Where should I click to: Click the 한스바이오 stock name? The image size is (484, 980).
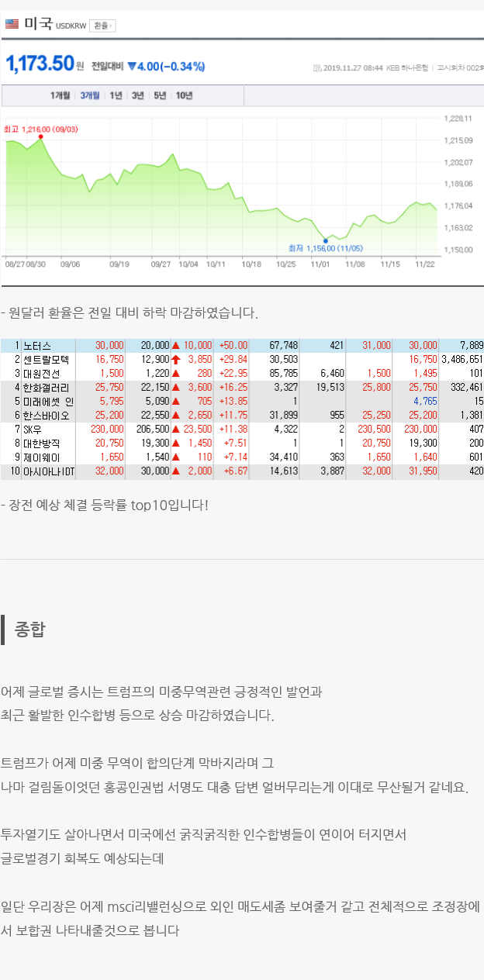[x=46, y=415]
